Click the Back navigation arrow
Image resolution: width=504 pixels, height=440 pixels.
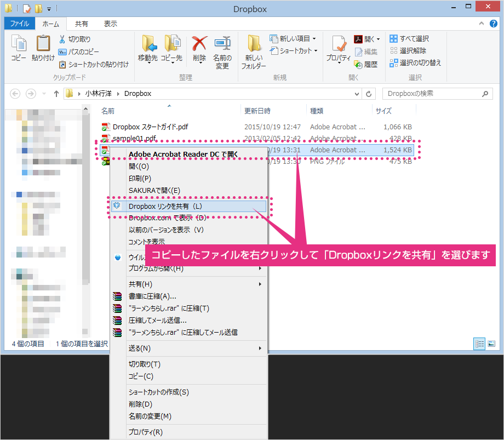pyautogui.click(x=15, y=94)
